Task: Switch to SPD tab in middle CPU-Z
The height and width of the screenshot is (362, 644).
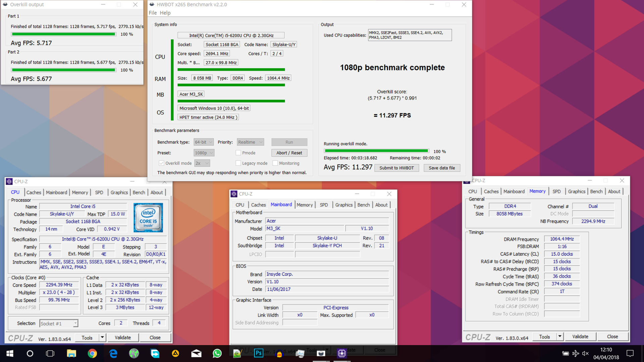Action: click(324, 205)
